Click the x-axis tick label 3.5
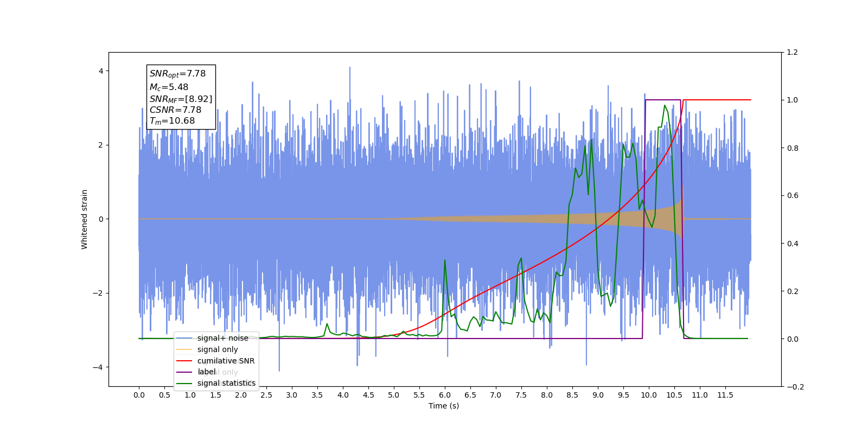 (x=317, y=395)
